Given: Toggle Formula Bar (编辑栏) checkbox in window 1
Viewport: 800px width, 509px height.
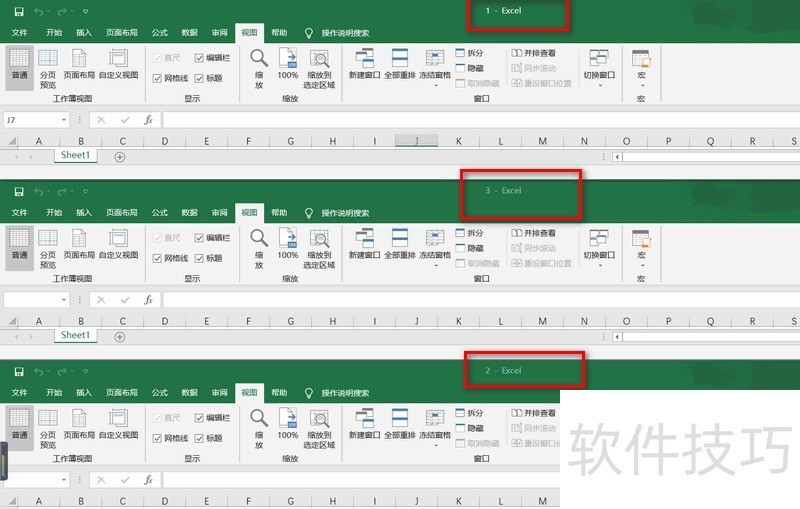Looking at the screenshot, I should (x=199, y=58).
